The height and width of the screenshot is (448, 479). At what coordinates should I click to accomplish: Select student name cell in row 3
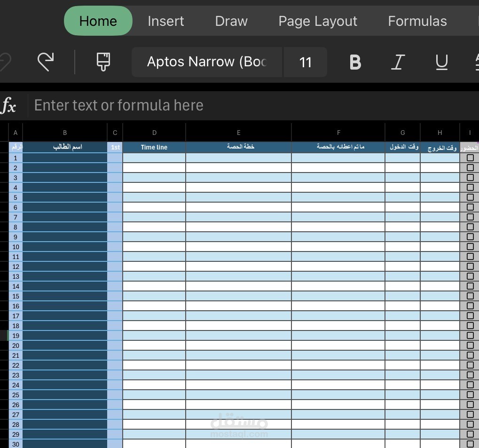click(65, 178)
